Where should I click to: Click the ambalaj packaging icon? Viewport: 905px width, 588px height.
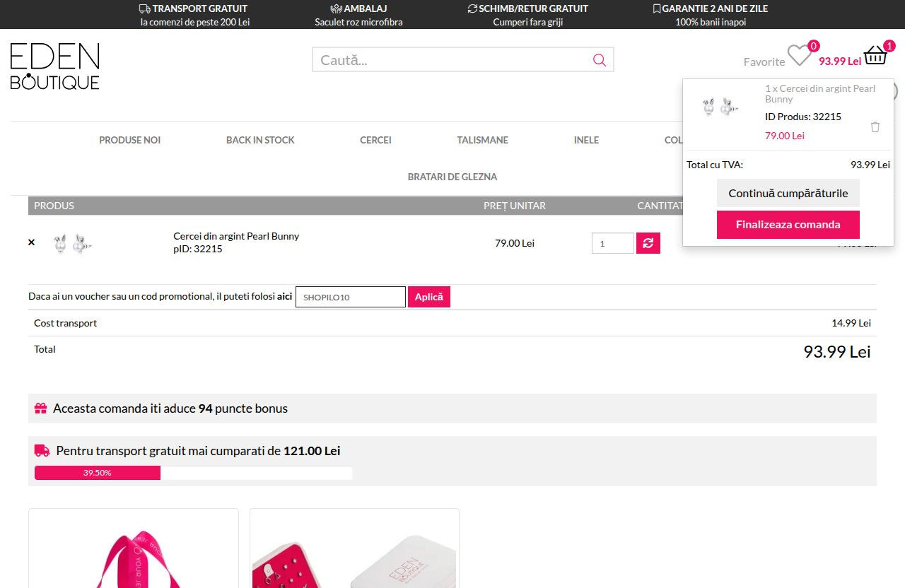click(x=336, y=8)
